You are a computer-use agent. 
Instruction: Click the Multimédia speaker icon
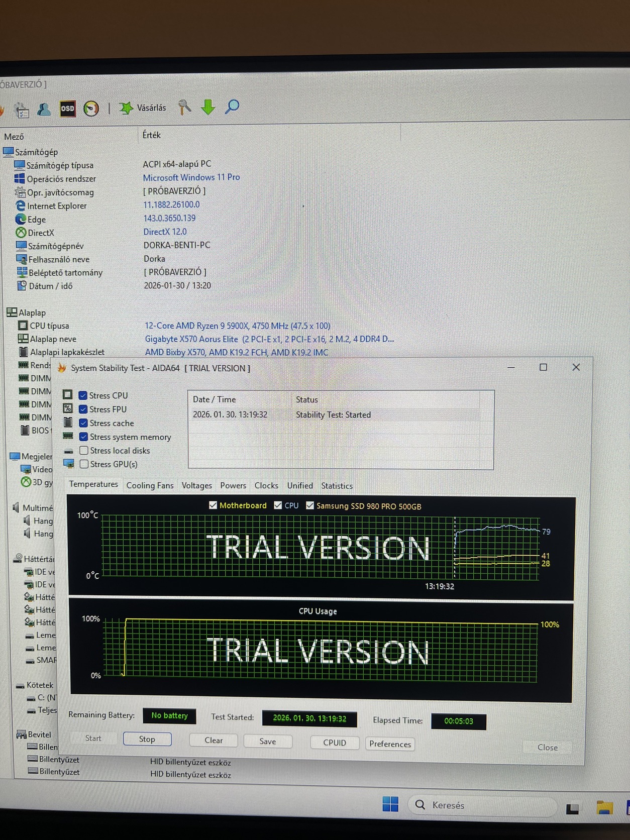[16, 507]
